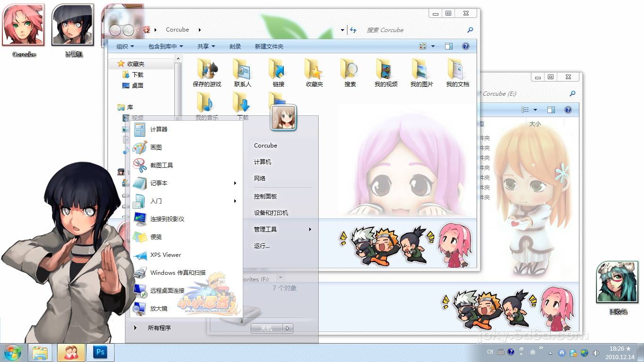Click the volume icon in system tray
The height and width of the screenshot is (362, 644).
coord(596,353)
